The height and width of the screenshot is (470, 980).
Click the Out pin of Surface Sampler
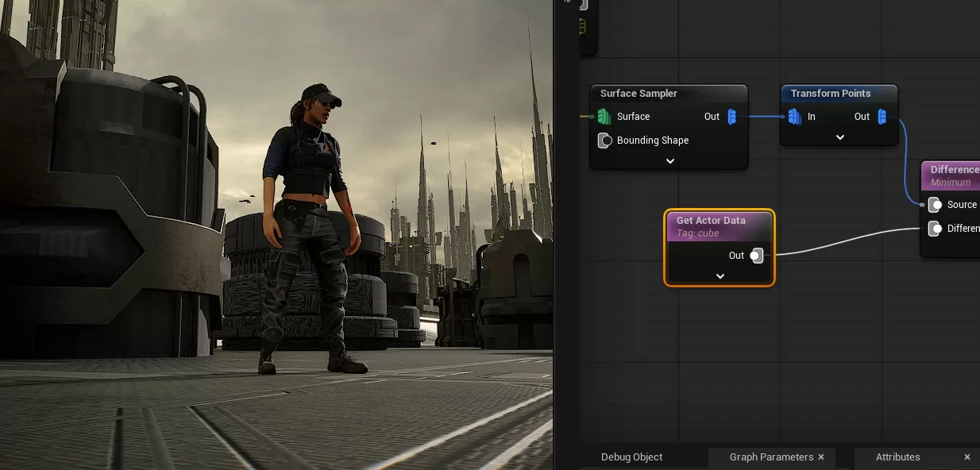[731, 117]
